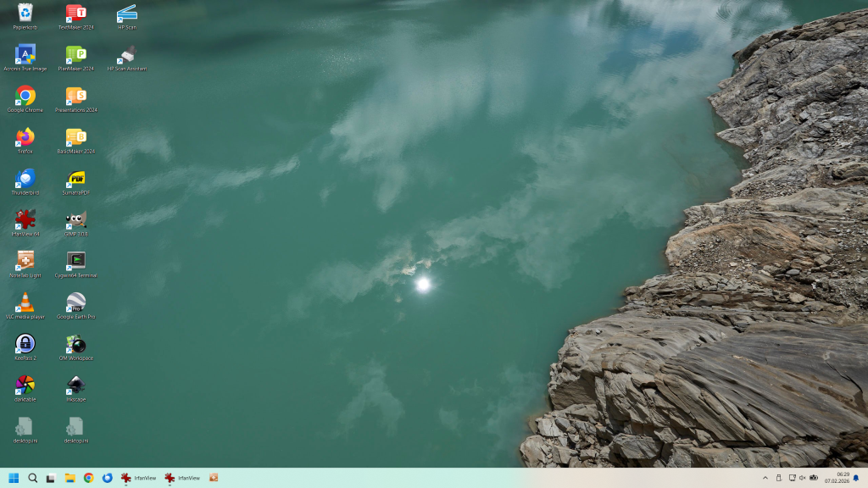
Task: Select the Papierkorb recycle bin icon
Action: coord(25,13)
